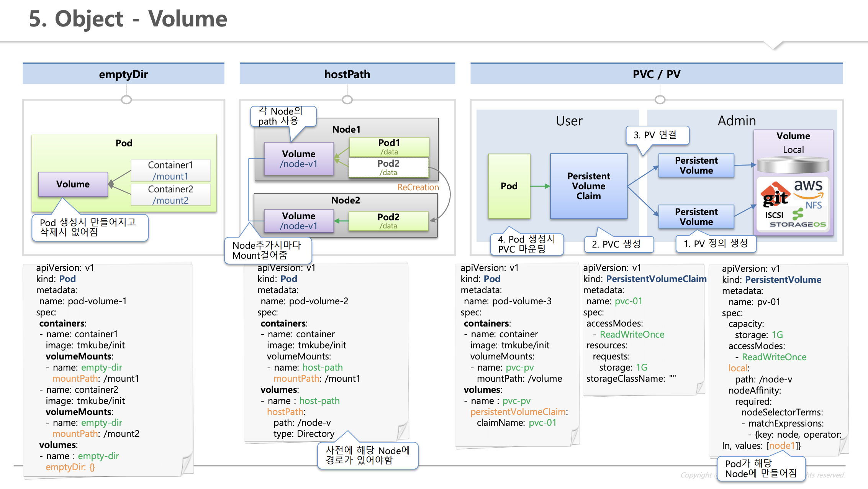The width and height of the screenshot is (868, 489).
Task: Click the Volume box inside the emptyDir Pod
Action: tap(73, 184)
